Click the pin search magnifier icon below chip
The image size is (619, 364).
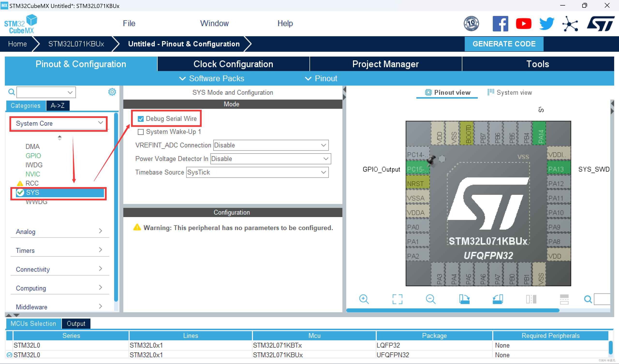click(588, 299)
